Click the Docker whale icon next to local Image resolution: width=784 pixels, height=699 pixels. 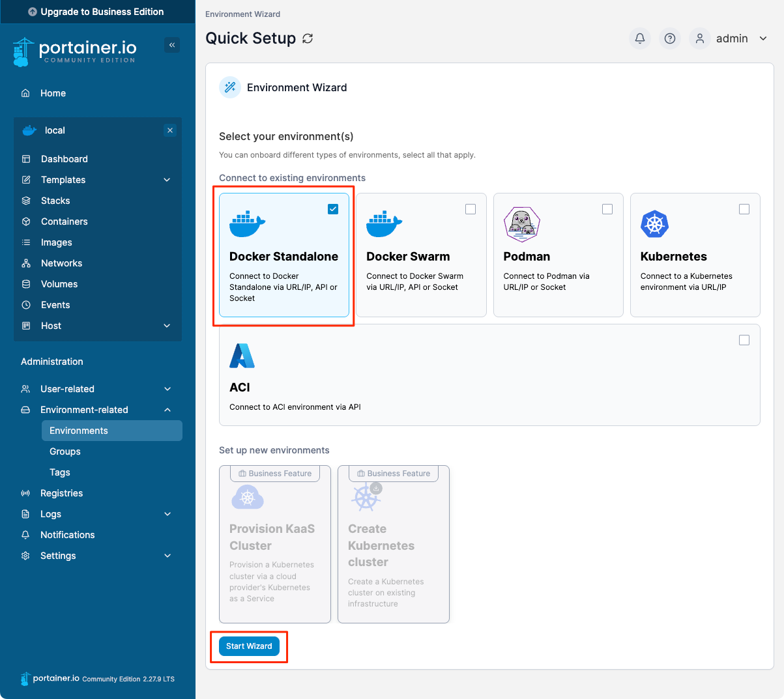(29, 130)
